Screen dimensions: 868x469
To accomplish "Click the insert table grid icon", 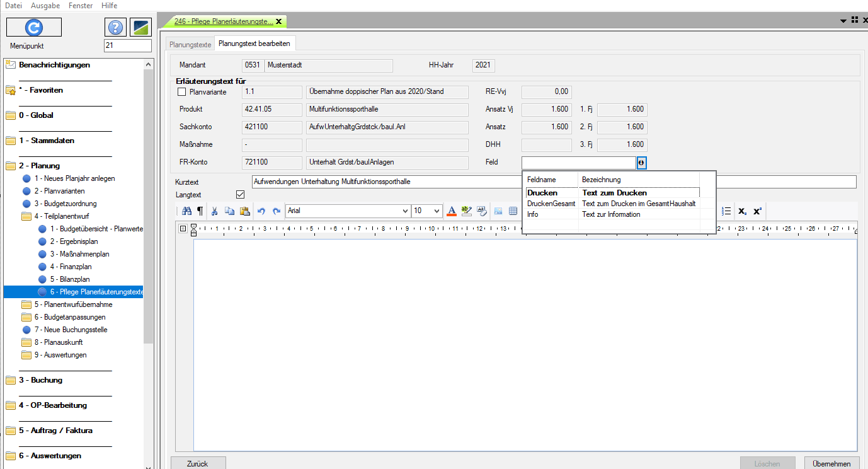I will pos(513,211).
